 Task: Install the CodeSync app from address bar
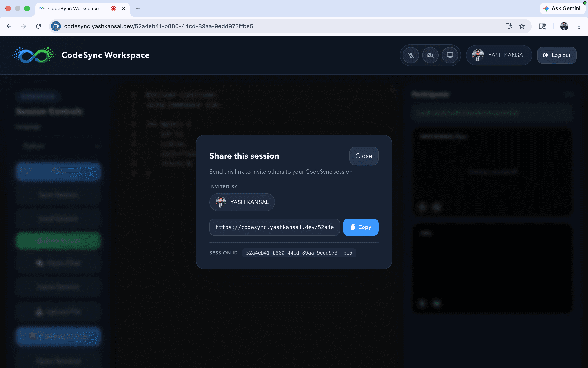point(509,26)
